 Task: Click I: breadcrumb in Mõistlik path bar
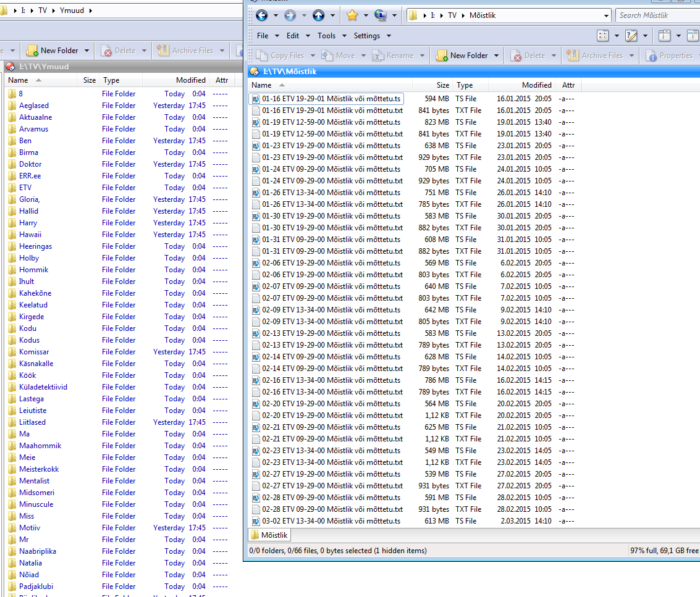click(432, 15)
